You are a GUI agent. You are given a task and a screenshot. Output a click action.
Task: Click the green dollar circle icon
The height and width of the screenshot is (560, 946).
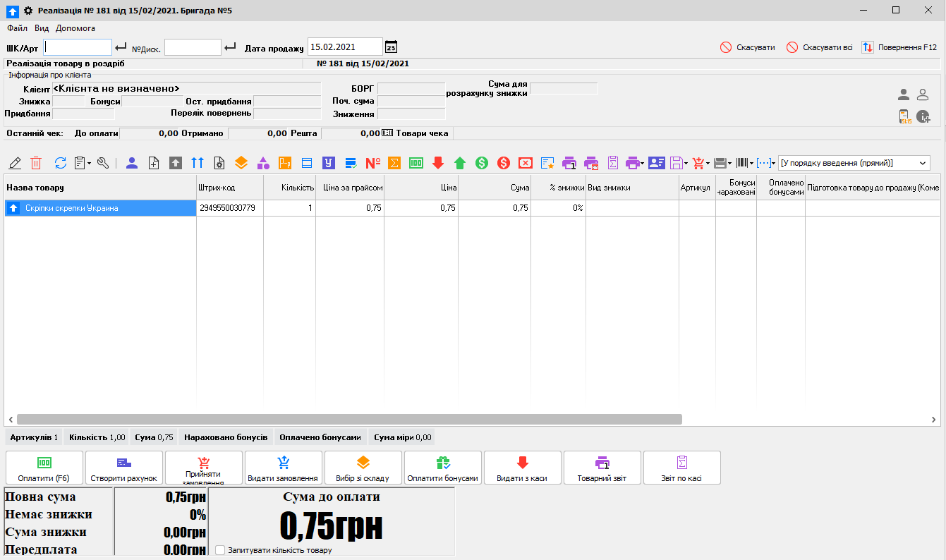[482, 163]
